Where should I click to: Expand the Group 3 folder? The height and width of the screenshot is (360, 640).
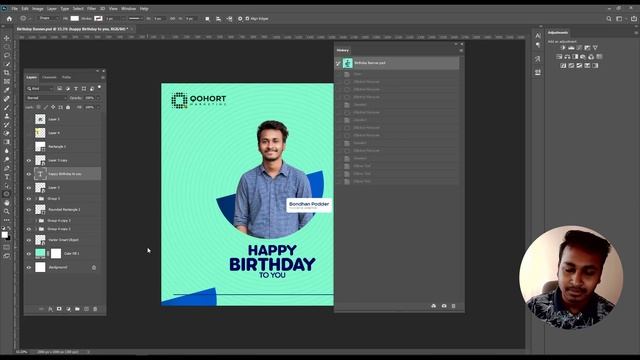point(36,199)
